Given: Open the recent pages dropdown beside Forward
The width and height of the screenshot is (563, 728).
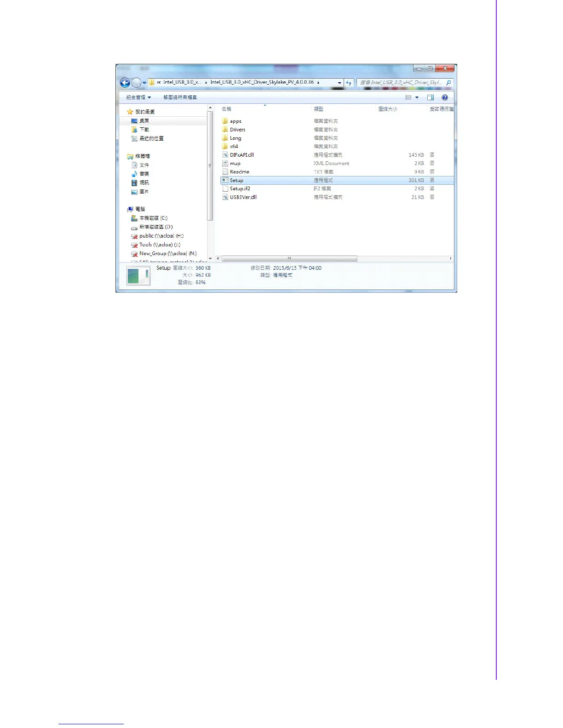Looking at the screenshot, I should click(x=144, y=83).
